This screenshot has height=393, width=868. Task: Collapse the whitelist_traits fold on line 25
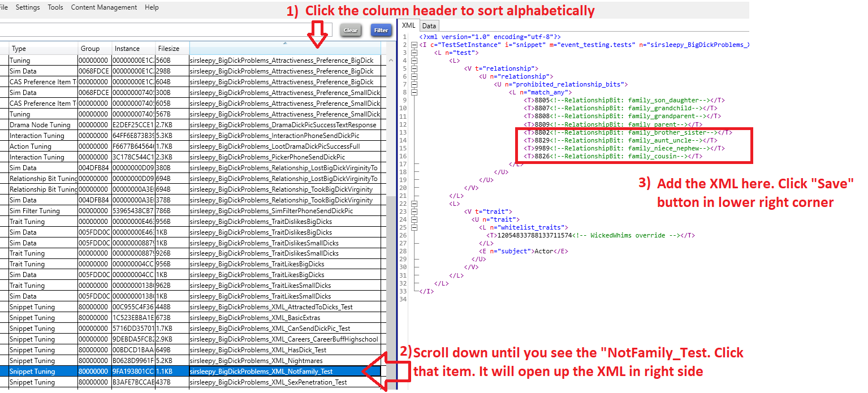[414, 227]
